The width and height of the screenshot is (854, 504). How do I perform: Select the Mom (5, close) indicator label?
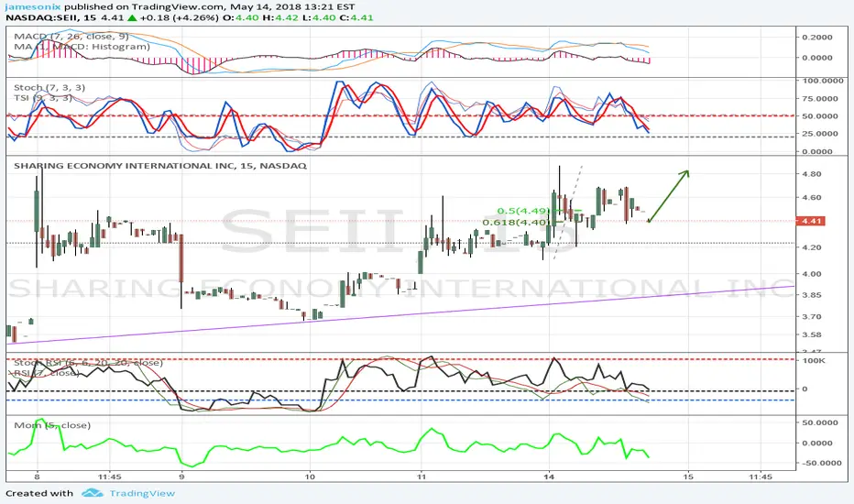[x=51, y=425]
